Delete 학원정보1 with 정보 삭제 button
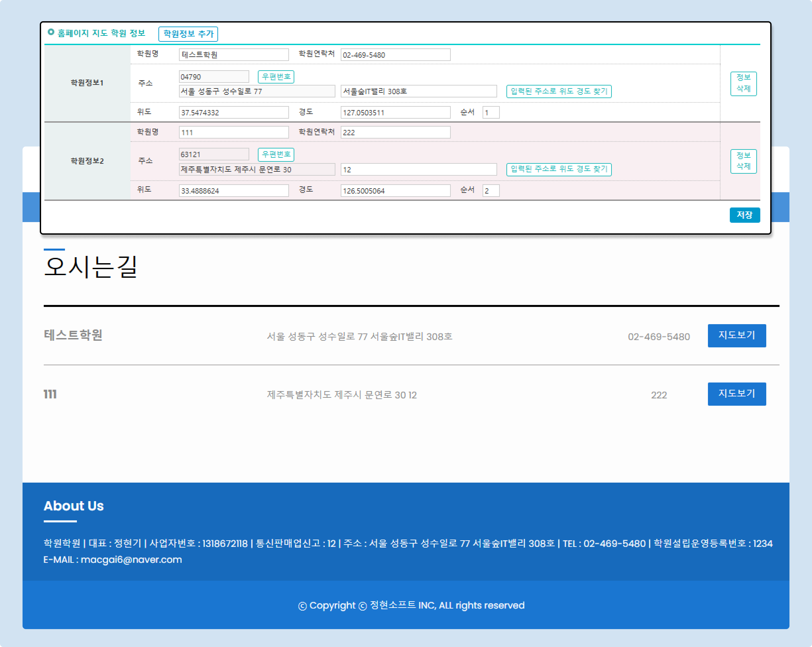This screenshot has height=647, width=812. (x=743, y=83)
